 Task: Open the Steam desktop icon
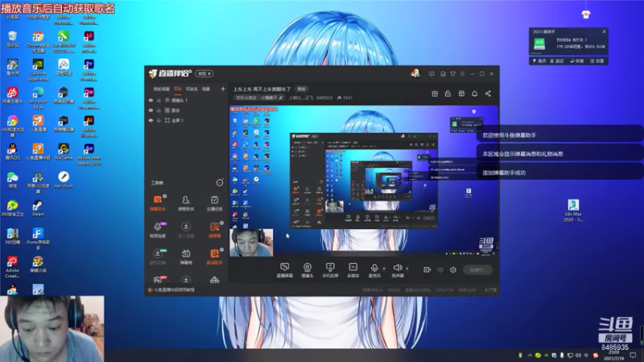38,208
